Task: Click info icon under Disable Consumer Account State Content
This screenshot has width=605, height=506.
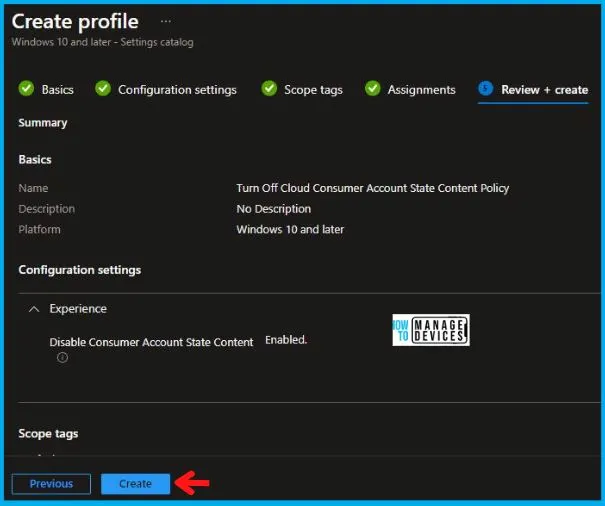Action: tap(63, 358)
